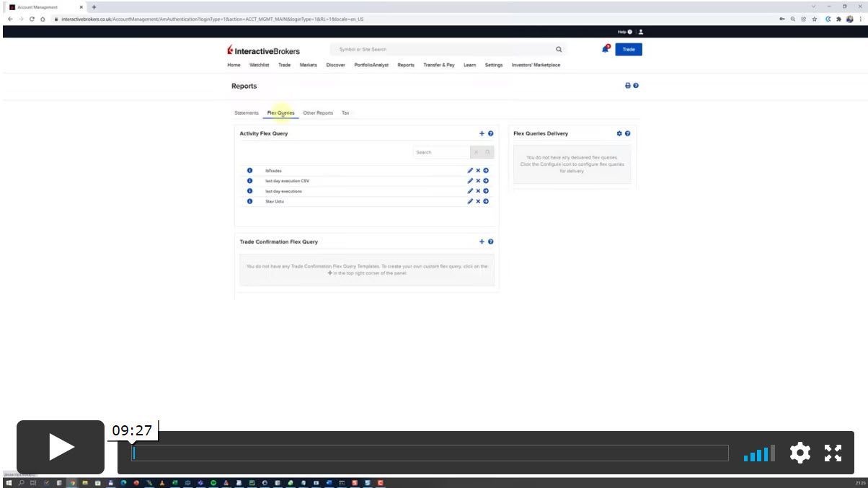The width and height of the screenshot is (868, 488).
Task: Adjust the video volume bars
Action: (x=759, y=453)
